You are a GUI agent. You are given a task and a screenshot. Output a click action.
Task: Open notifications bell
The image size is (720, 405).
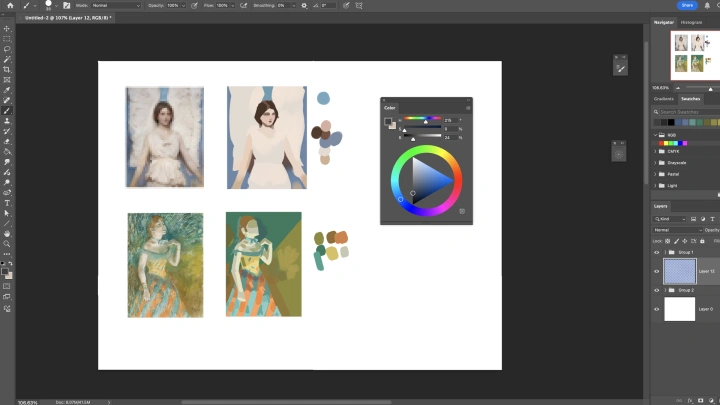tap(707, 6)
